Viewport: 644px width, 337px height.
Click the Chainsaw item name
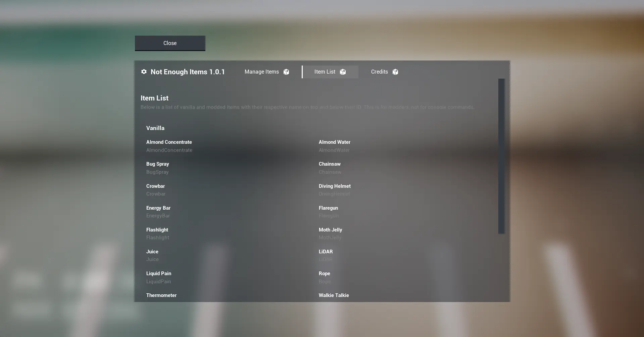click(x=329, y=164)
